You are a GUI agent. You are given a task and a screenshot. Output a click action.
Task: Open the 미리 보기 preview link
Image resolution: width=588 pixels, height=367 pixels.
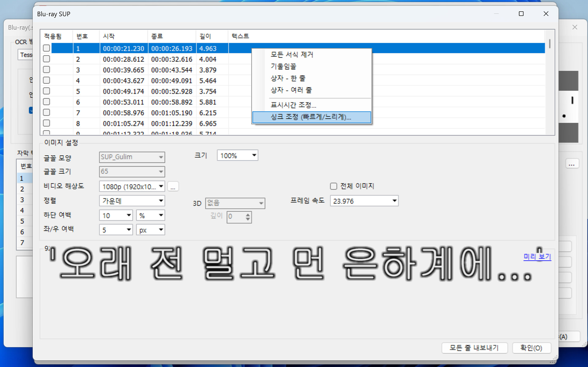537,256
